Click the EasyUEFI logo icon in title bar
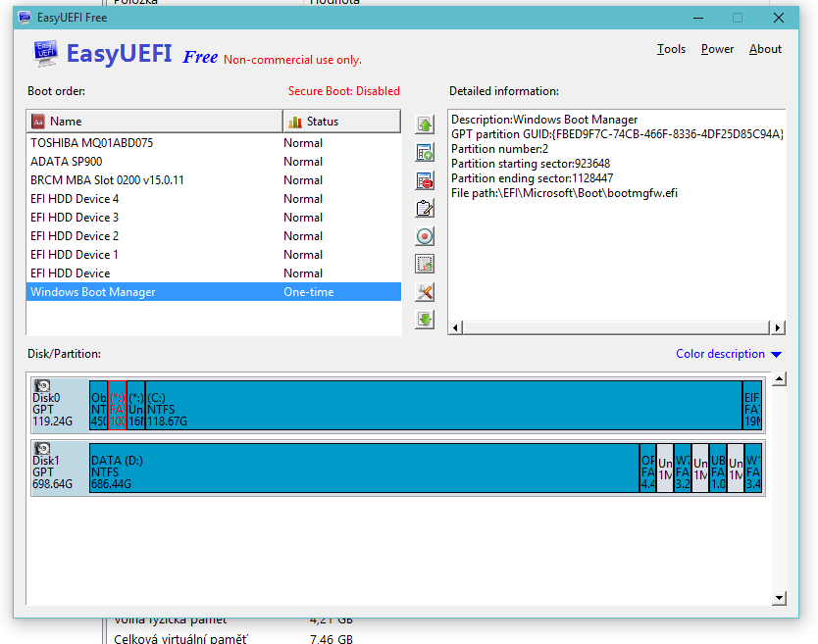The height and width of the screenshot is (644, 818). coord(24,18)
